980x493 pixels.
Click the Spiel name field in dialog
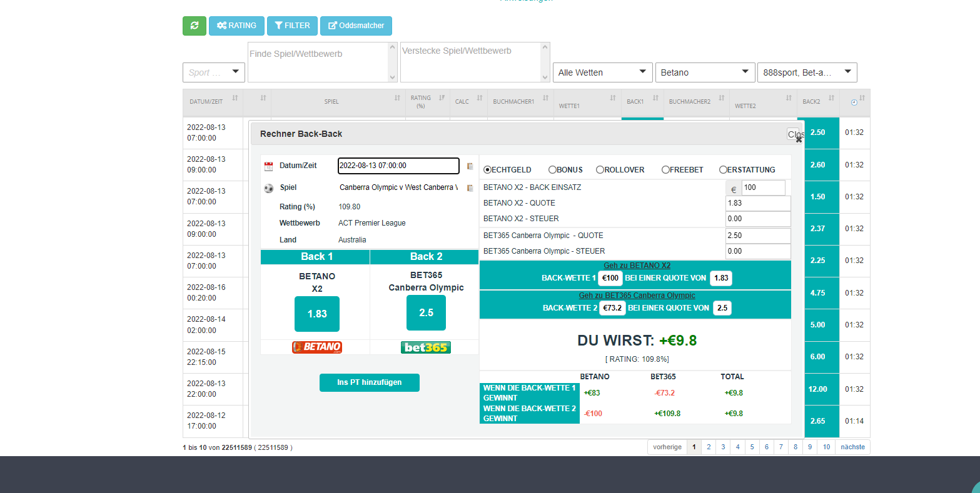(398, 187)
